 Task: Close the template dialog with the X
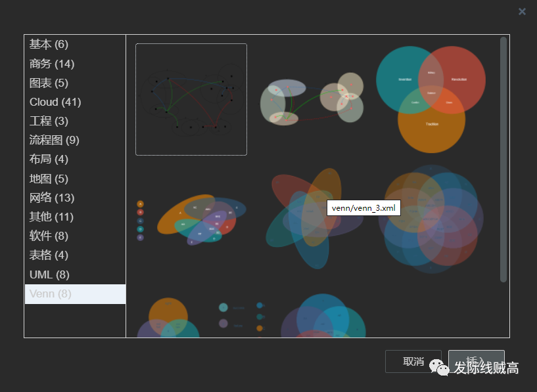point(522,12)
